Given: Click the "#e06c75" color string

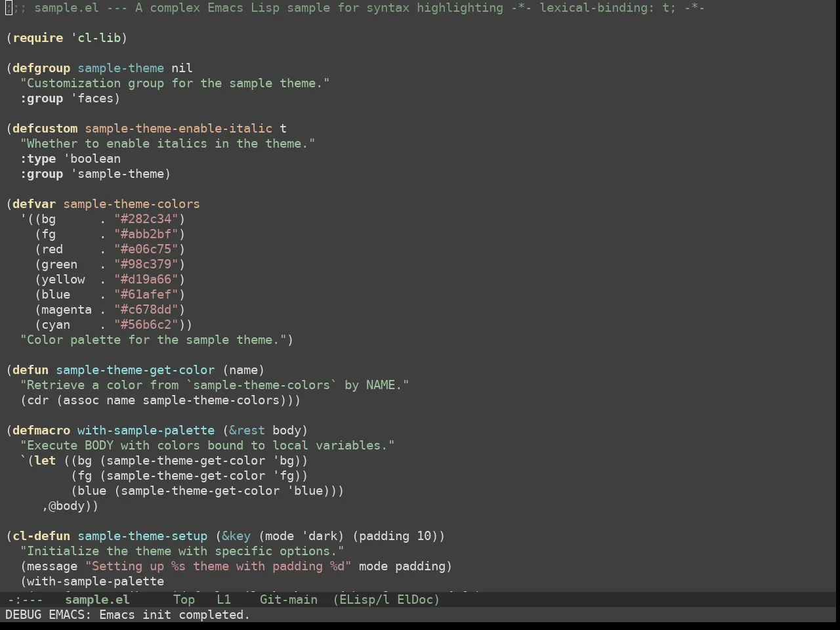Looking at the screenshot, I should click(x=146, y=249).
